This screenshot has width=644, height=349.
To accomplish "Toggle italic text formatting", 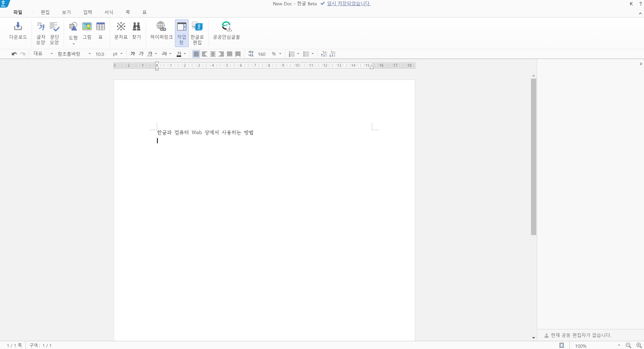I will [x=141, y=54].
